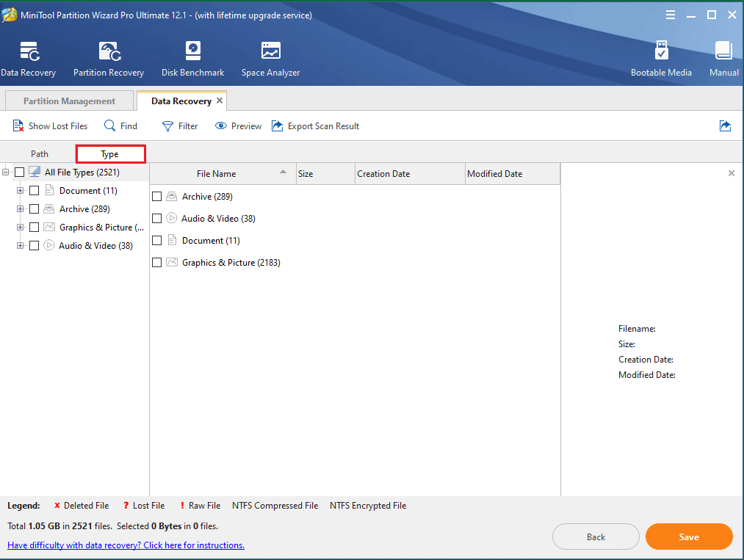Open the data recovery instructions link
This screenshot has height=560, width=744.
pyautogui.click(x=126, y=545)
